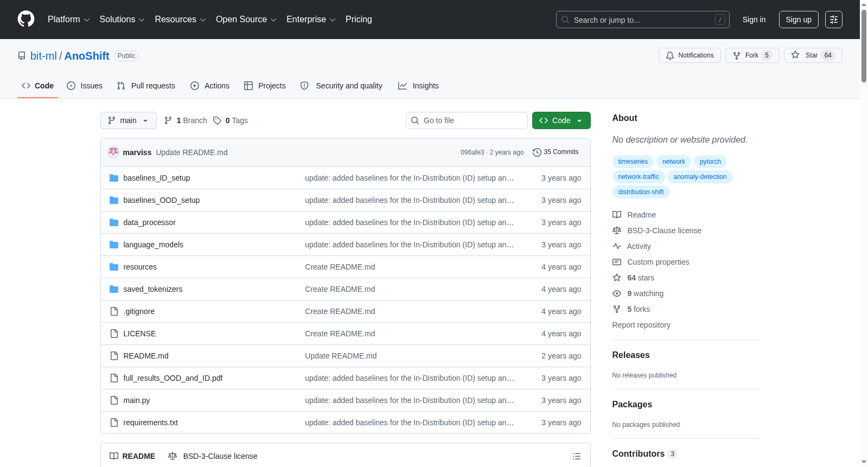Expand the Solutions menu
Image resolution: width=868 pixels, height=467 pixels.
coord(122,20)
